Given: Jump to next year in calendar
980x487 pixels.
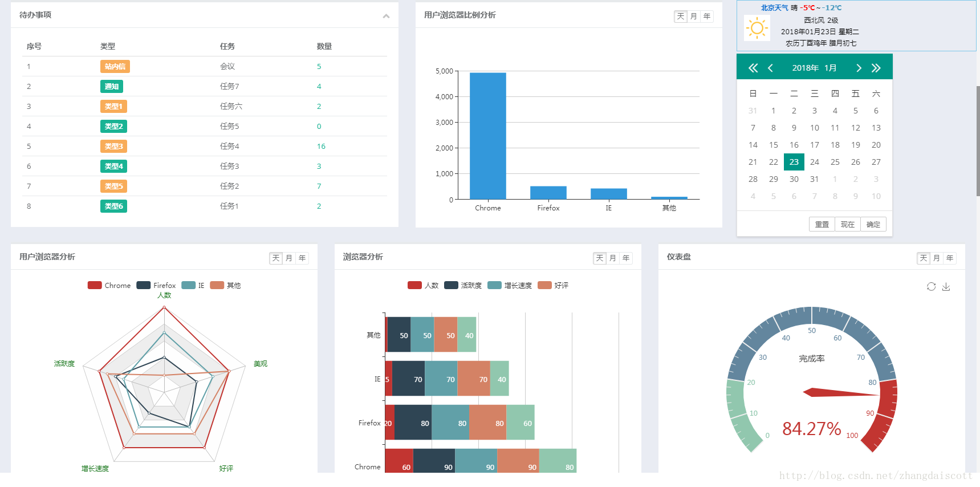Looking at the screenshot, I should pyautogui.click(x=876, y=68).
